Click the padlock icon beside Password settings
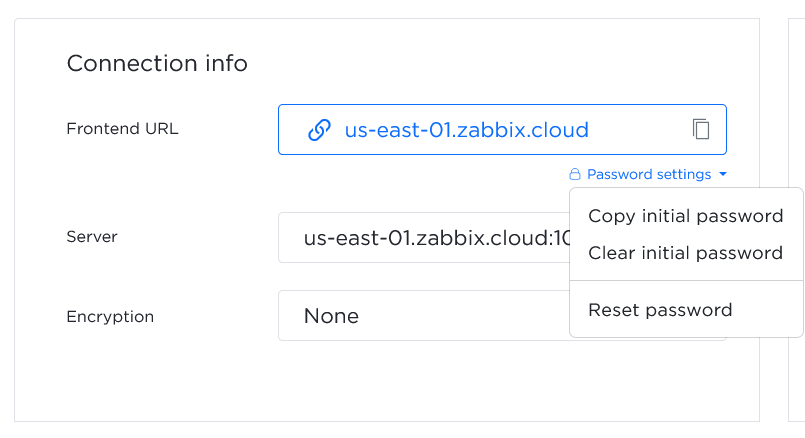 point(575,175)
